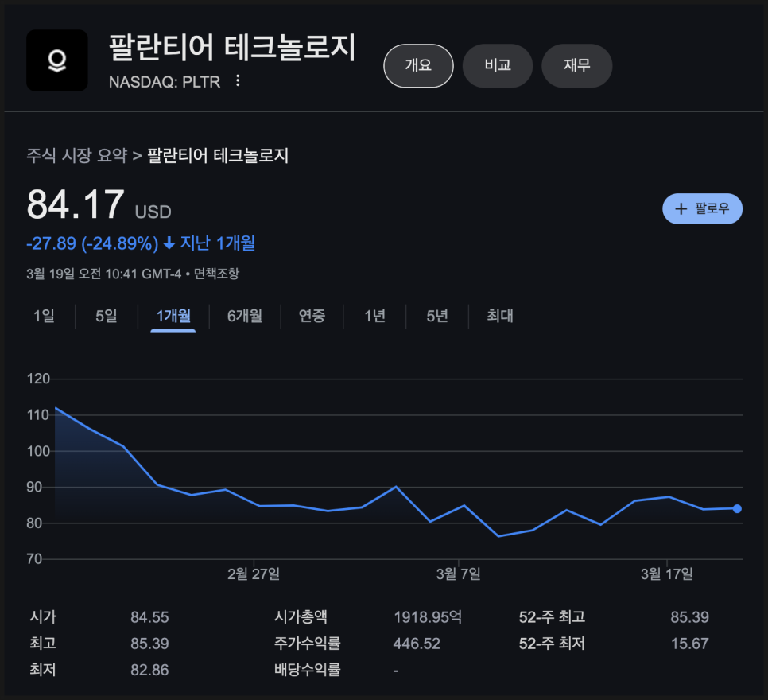Screen dimensions: 768x700
Task: Click the 주가수익률 value 446.52
Action: pos(417,644)
